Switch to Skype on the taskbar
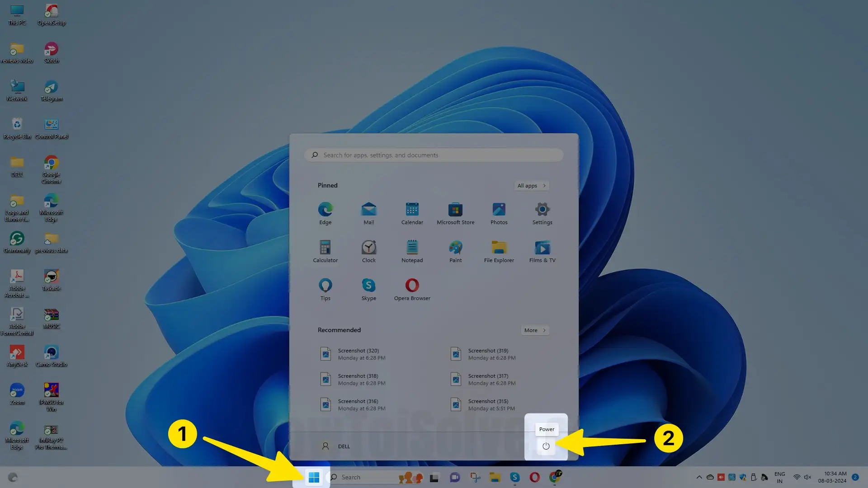The image size is (868, 488). click(x=514, y=477)
